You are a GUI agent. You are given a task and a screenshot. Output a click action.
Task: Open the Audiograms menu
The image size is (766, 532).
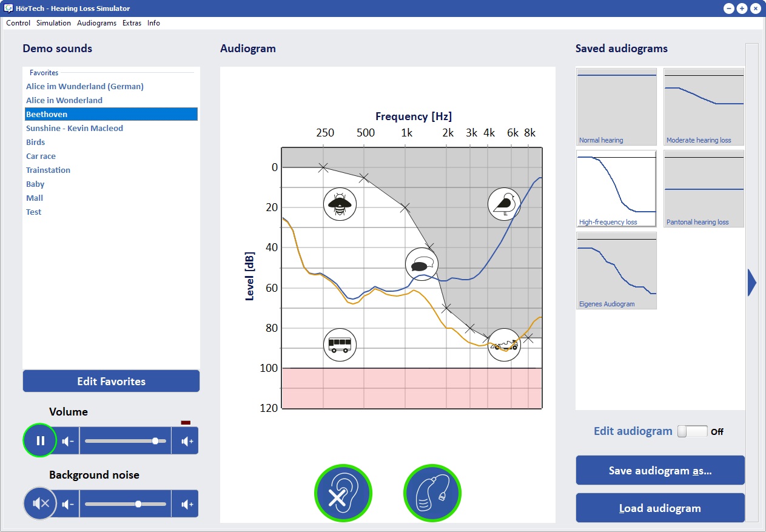pyautogui.click(x=96, y=23)
